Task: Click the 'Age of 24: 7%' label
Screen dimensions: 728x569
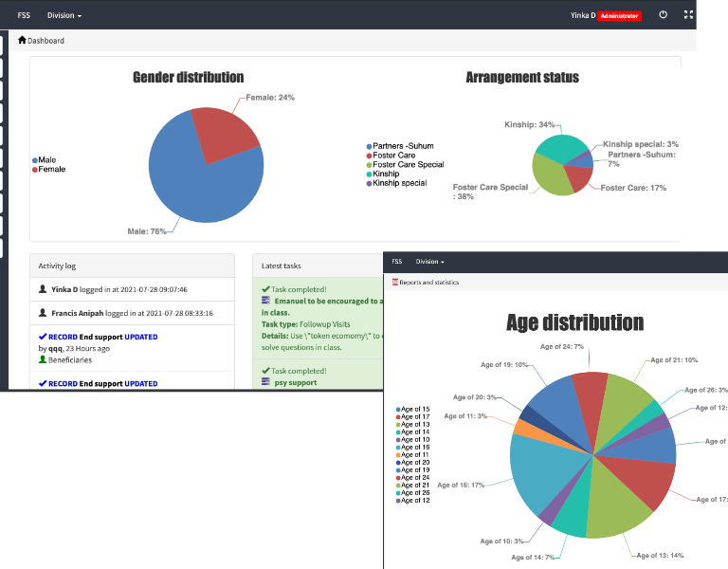Action: pos(562,346)
